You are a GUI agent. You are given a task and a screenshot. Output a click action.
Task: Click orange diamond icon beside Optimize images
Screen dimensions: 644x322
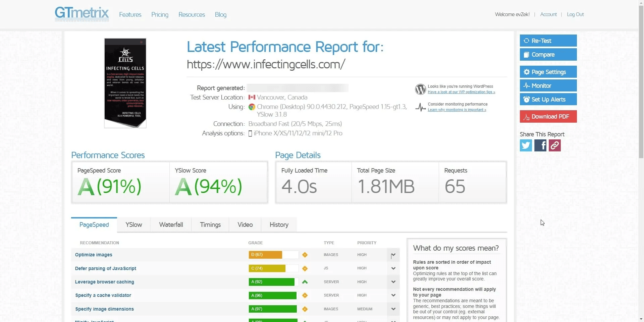click(x=305, y=255)
